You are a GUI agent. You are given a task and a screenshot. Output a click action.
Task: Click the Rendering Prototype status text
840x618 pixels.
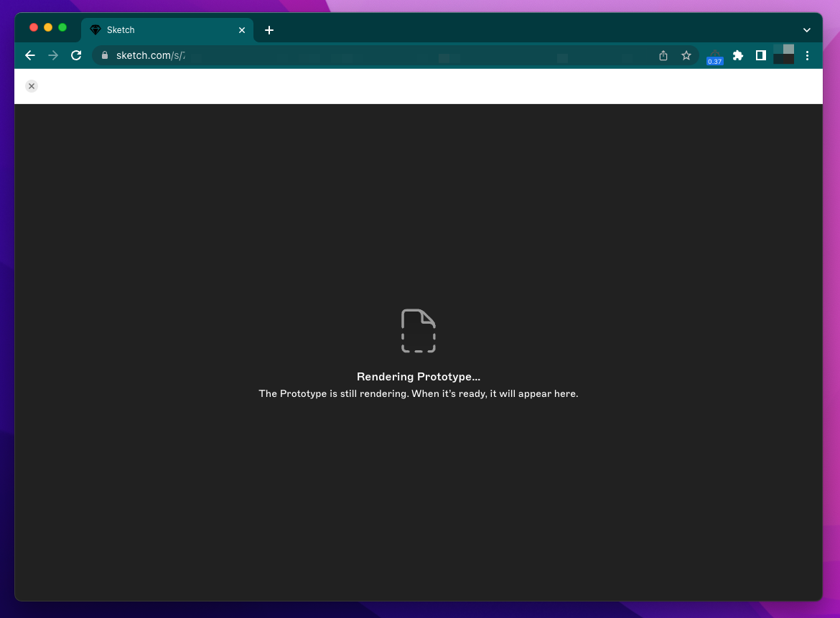[419, 376]
